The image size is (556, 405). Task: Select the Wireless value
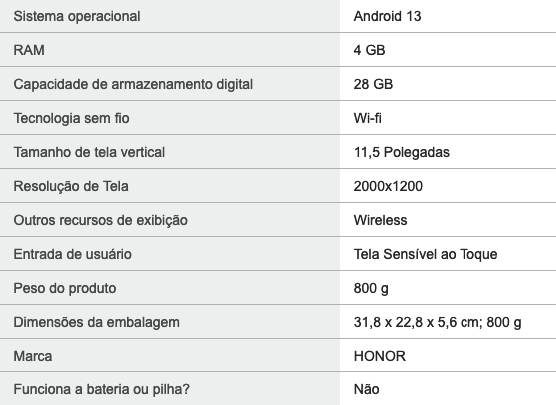tap(380, 220)
